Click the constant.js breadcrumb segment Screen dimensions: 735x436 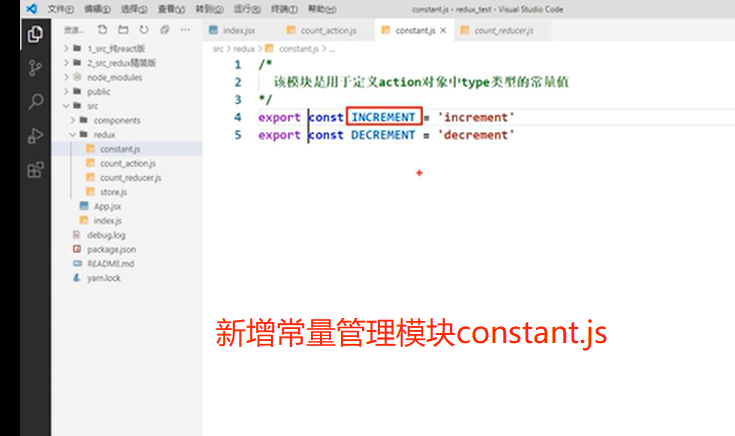299,49
